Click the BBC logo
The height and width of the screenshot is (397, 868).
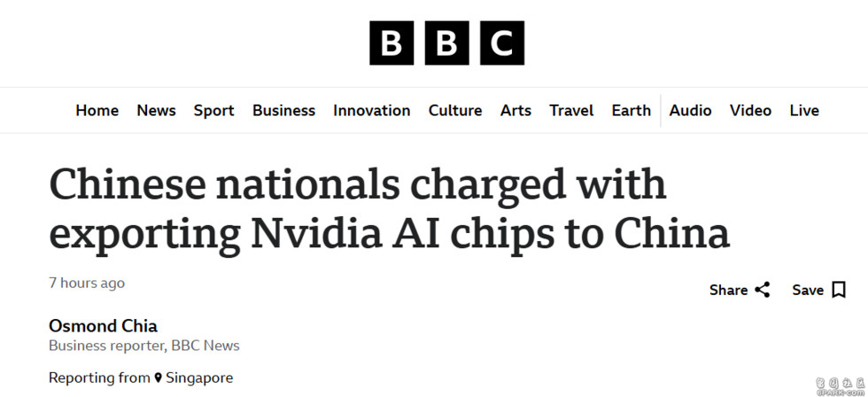point(446,43)
